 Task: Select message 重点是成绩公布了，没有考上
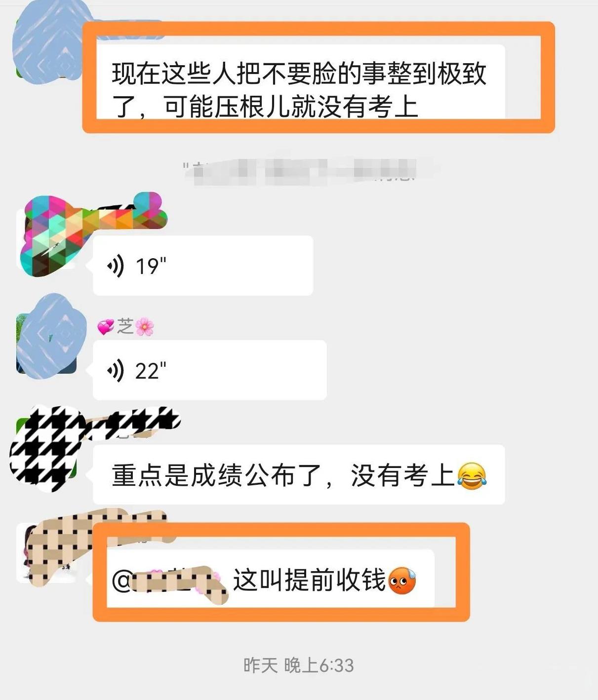[x=299, y=475]
